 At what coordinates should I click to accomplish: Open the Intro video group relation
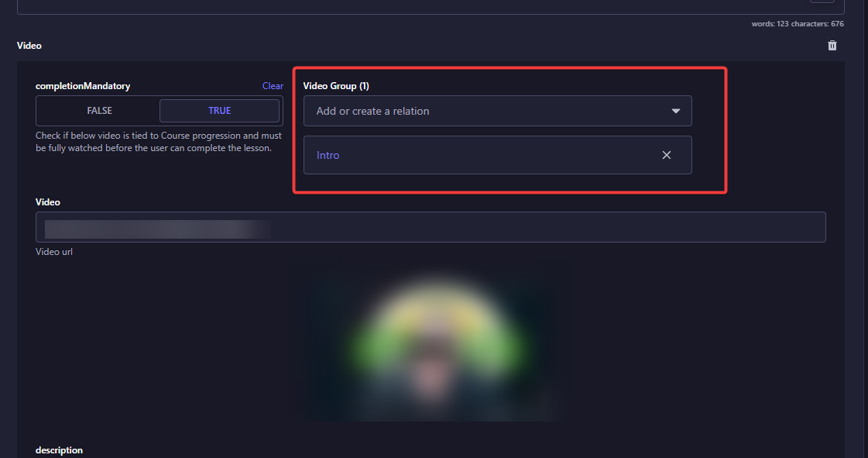pos(328,155)
